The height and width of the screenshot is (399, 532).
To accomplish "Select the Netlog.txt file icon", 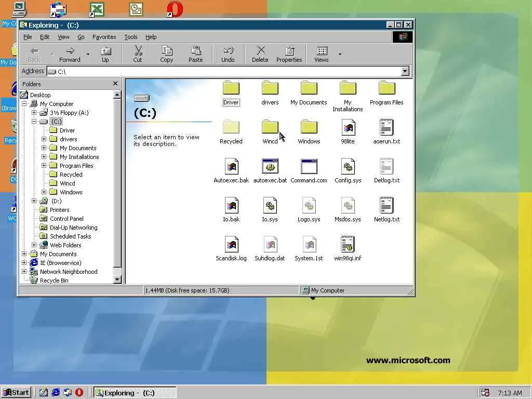I will click(387, 205).
